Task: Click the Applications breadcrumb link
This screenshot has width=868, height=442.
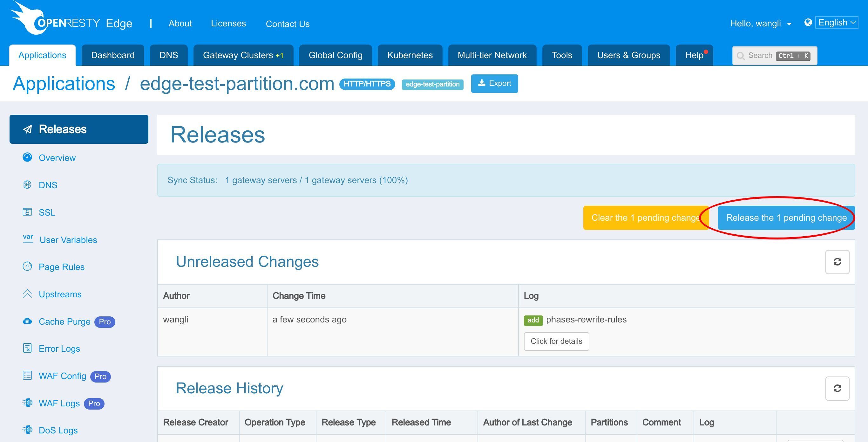Action: [x=64, y=83]
